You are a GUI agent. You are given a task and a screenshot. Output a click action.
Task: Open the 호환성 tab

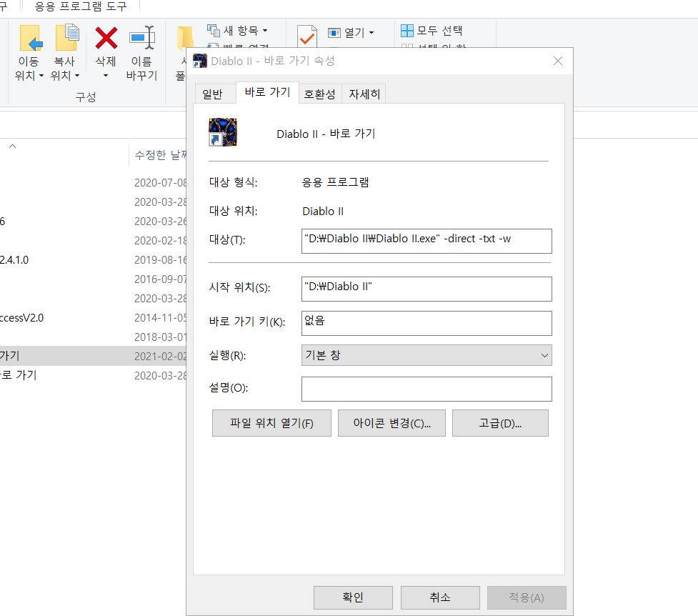pos(319,94)
